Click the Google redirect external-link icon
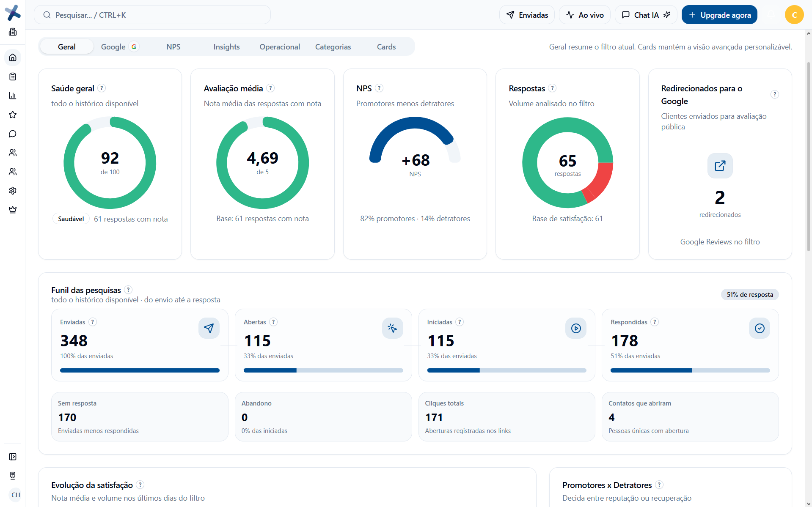This screenshot has width=812, height=507. [720, 166]
